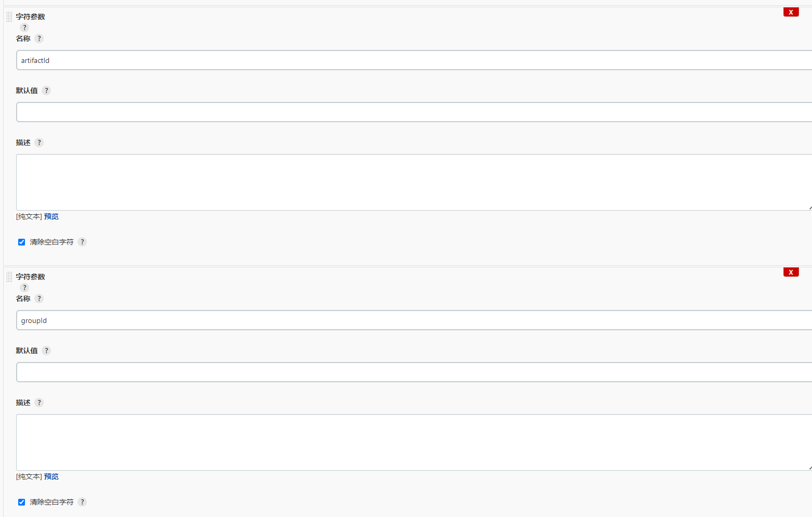Toggle 清除空白字符 checkbox for groupId
This screenshot has height=517, width=812.
(21, 502)
